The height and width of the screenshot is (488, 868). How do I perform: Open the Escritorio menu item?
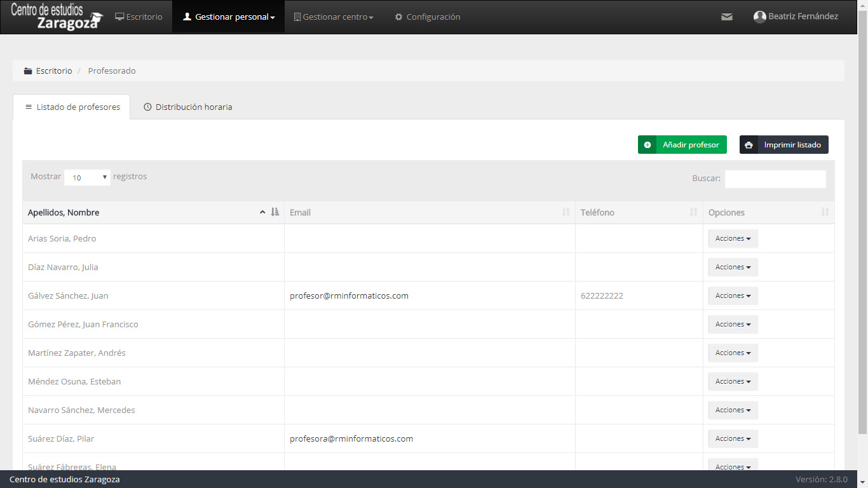click(x=139, y=17)
